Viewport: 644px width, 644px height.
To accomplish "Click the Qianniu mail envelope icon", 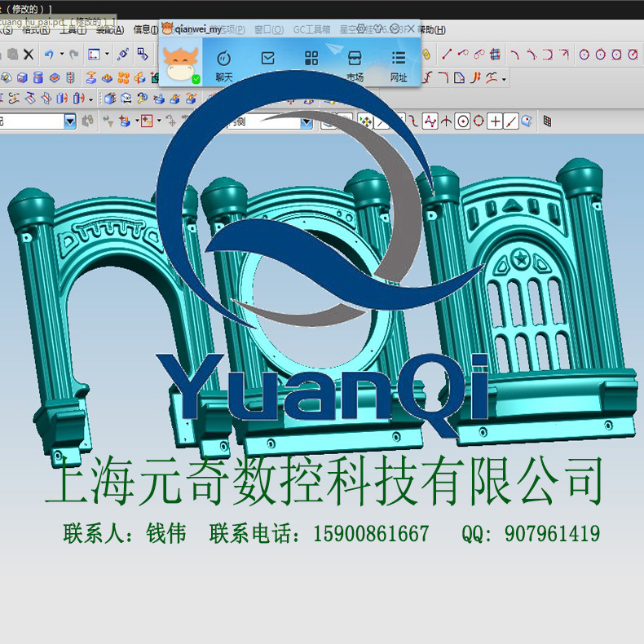I will 267,58.
